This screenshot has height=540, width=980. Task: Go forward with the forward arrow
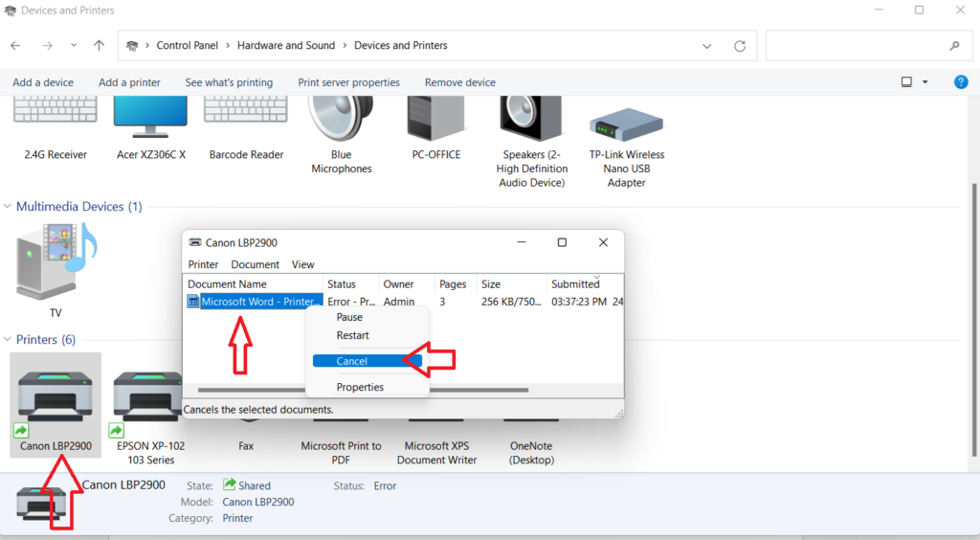coord(47,45)
